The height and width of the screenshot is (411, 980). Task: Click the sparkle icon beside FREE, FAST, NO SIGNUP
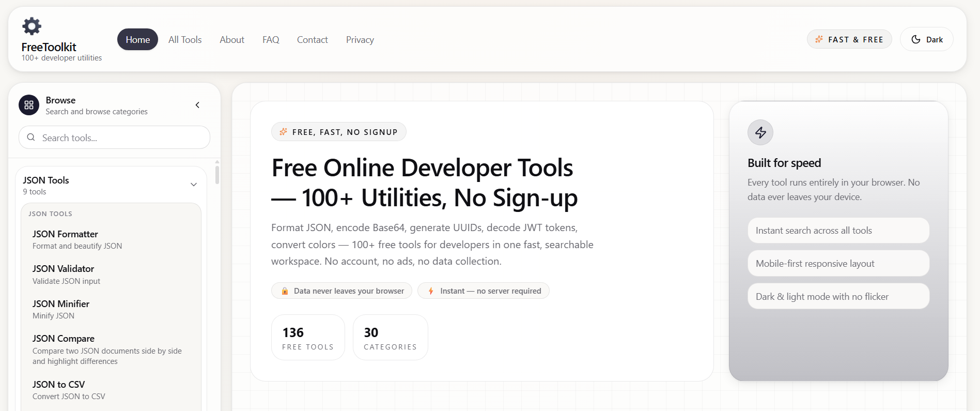[283, 132]
